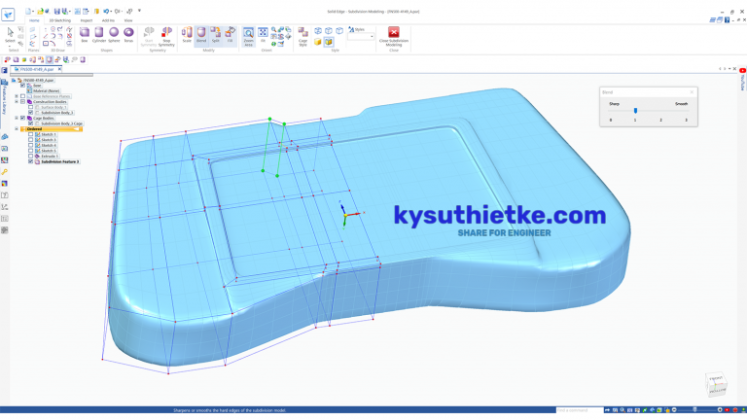This screenshot has height=420, width=747.
Task: Toggle Base Reference Planes checkbox
Action: coord(22,96)
